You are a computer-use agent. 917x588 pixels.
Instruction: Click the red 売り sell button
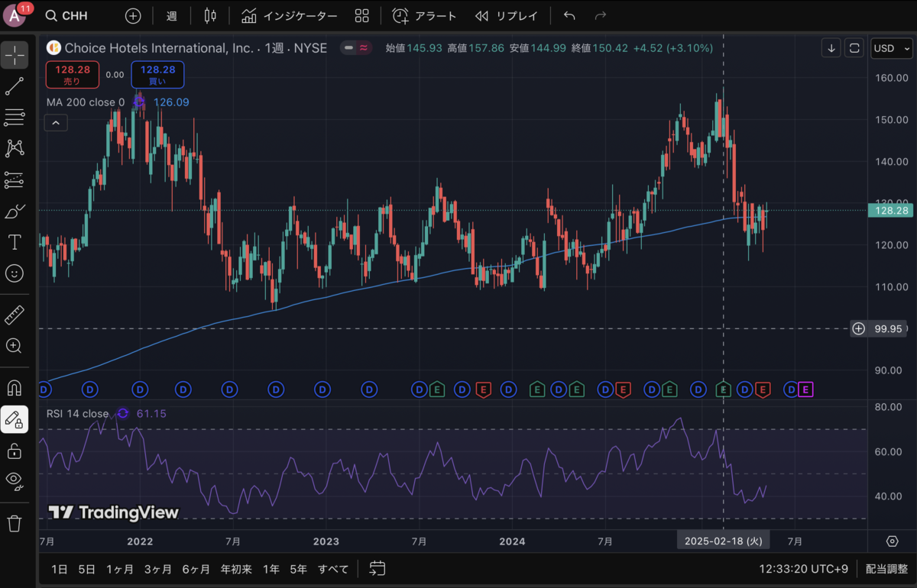click(71, 75)
